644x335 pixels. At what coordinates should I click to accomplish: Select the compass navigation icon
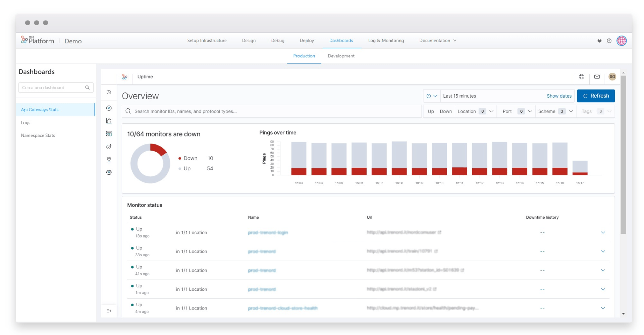(109, 108)
